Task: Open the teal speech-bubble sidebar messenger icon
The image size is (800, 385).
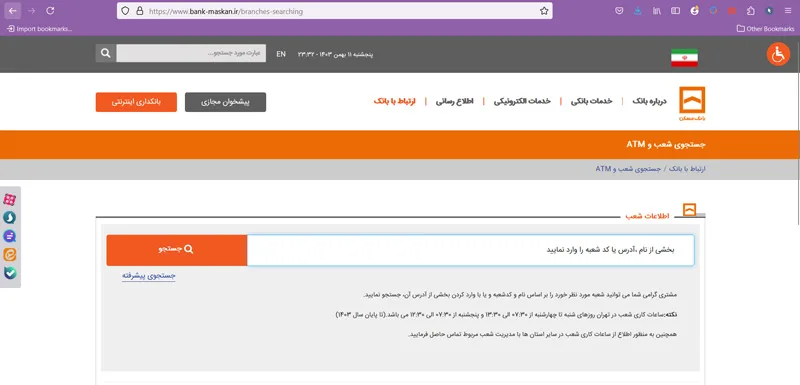Action: (x=10, y=218)
